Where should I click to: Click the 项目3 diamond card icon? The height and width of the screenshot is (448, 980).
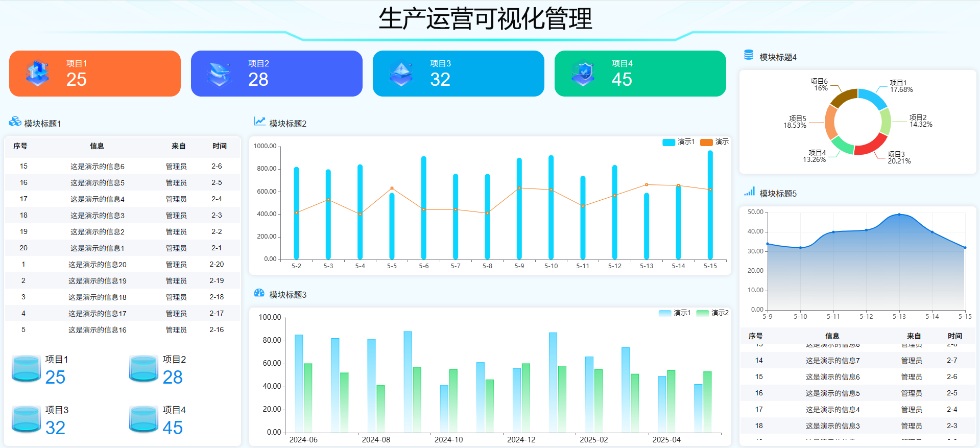[401, 74]
